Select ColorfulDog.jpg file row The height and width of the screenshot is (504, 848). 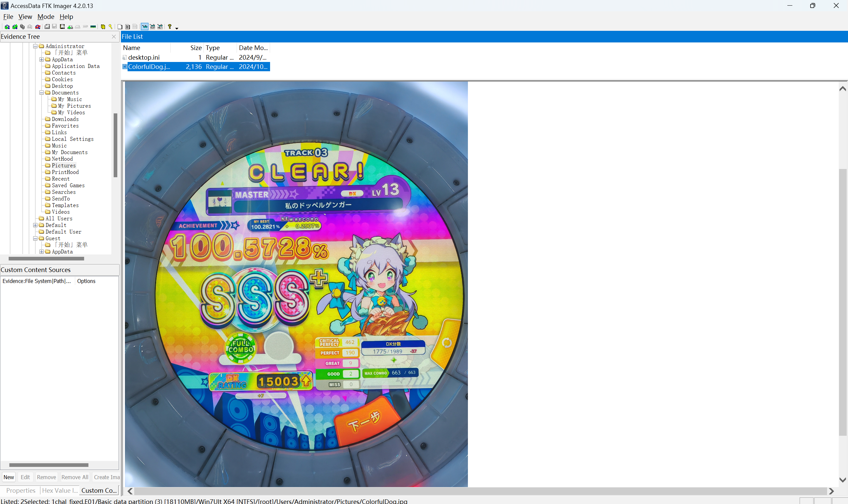(x=196, y=67)
